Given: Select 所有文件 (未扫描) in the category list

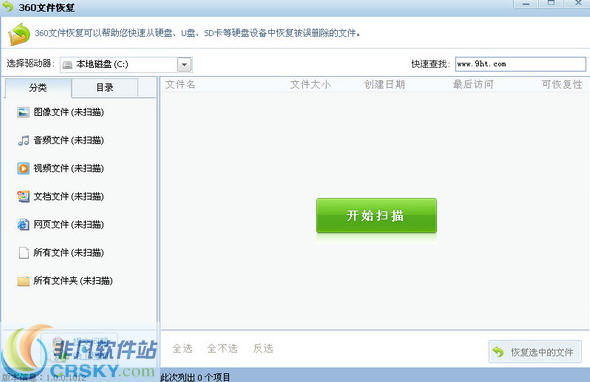Looking at the screenshot, I should coord(68,253).
